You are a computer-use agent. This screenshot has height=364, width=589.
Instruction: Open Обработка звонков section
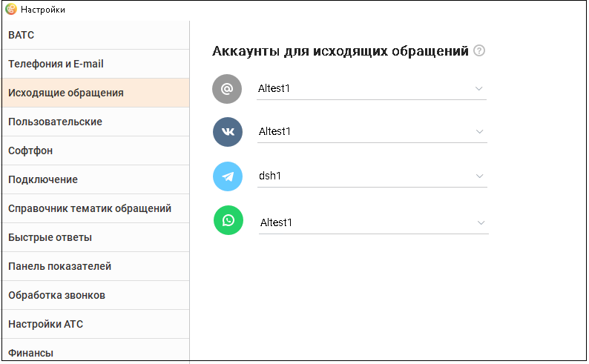click(96, 295)
